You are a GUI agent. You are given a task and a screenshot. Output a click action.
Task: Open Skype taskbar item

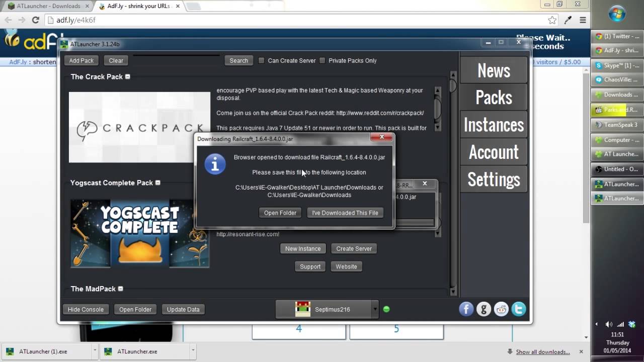point(617,65)
